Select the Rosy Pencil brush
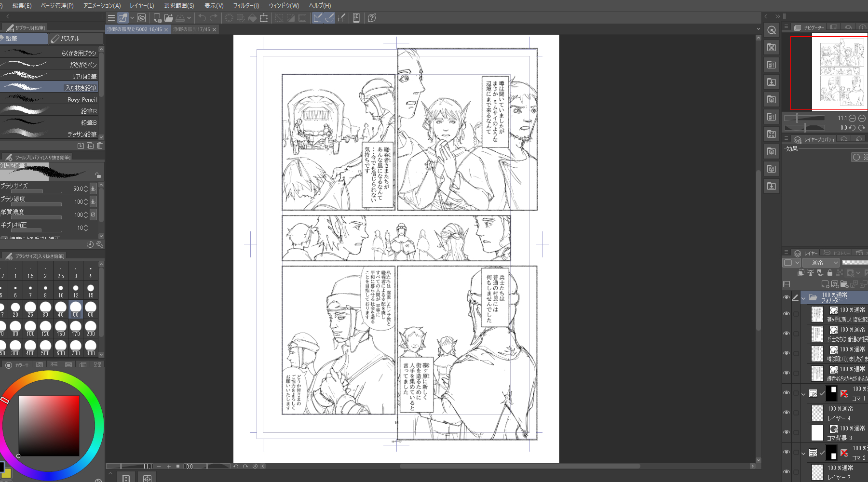868x482 pixels. [49, 99]
